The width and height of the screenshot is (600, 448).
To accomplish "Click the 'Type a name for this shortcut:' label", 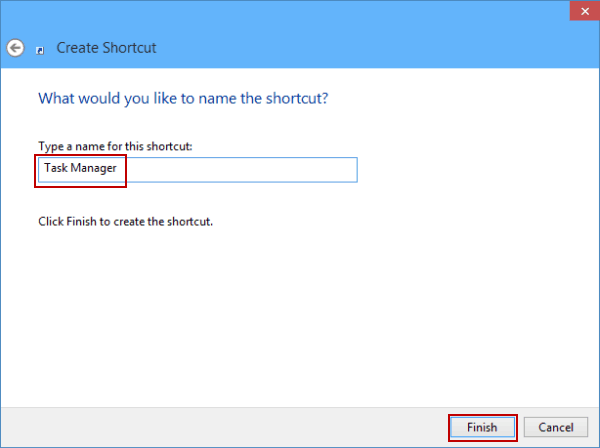I will coord(115,146).
